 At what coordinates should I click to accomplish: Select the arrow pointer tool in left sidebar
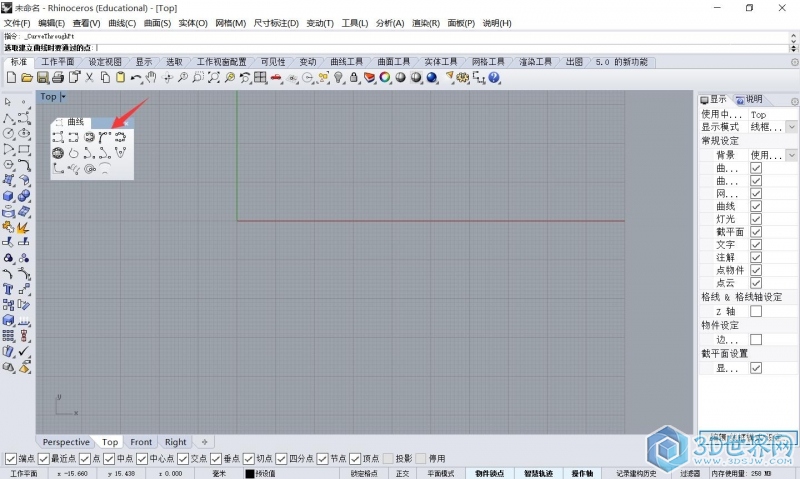tap(8, 102)
